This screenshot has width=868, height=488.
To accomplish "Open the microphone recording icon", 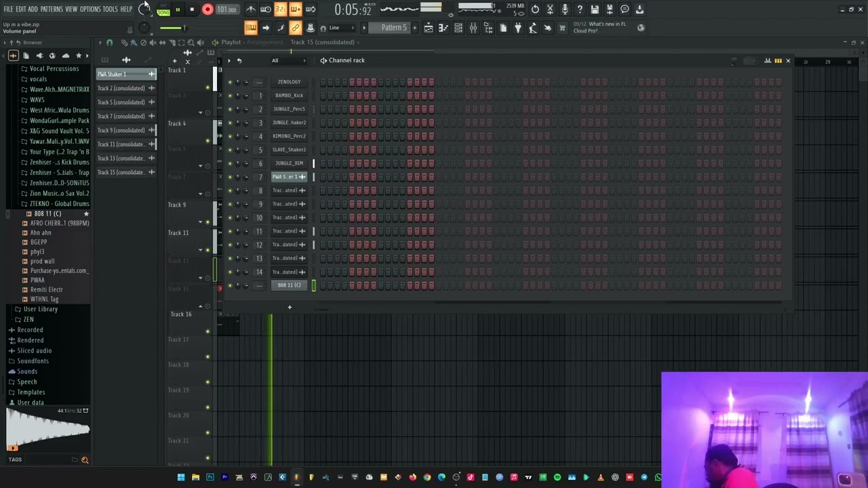I will pos(565,9).
